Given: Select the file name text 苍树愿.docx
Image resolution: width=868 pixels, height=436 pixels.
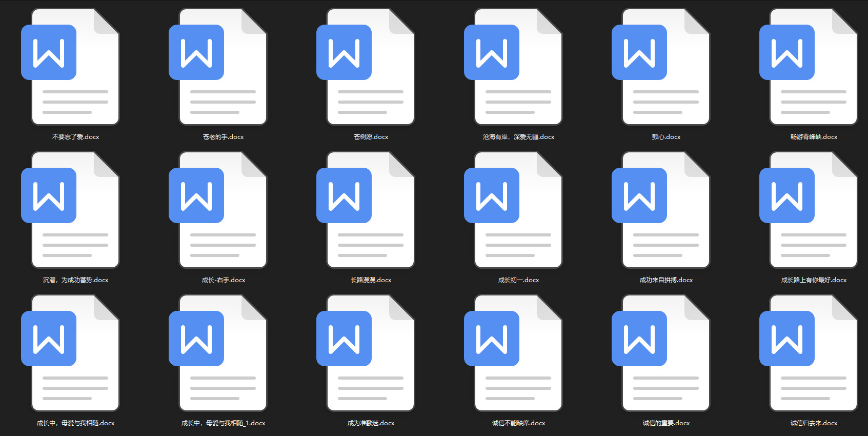Looking at the screenshot, I should tap(371, 137).
